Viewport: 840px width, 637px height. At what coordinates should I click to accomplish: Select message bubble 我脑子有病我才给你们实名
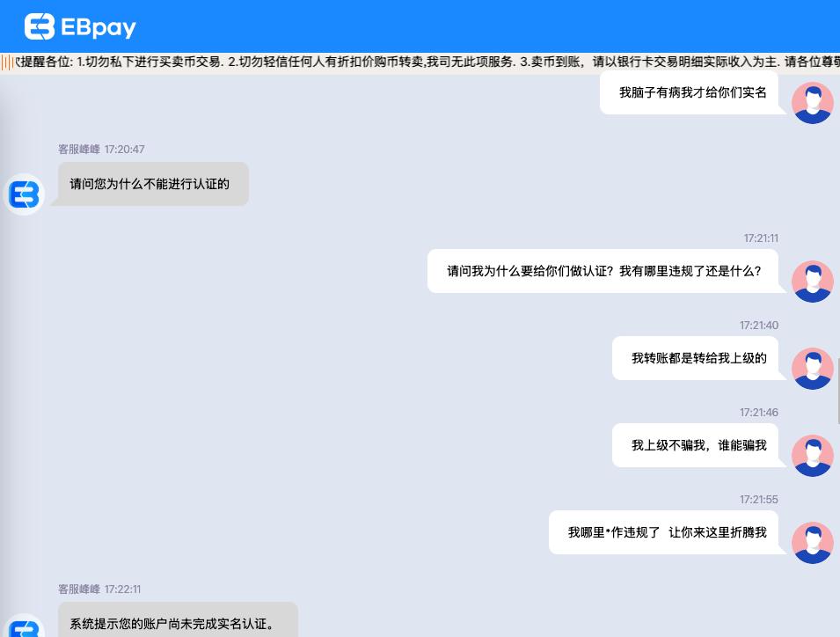689,92
